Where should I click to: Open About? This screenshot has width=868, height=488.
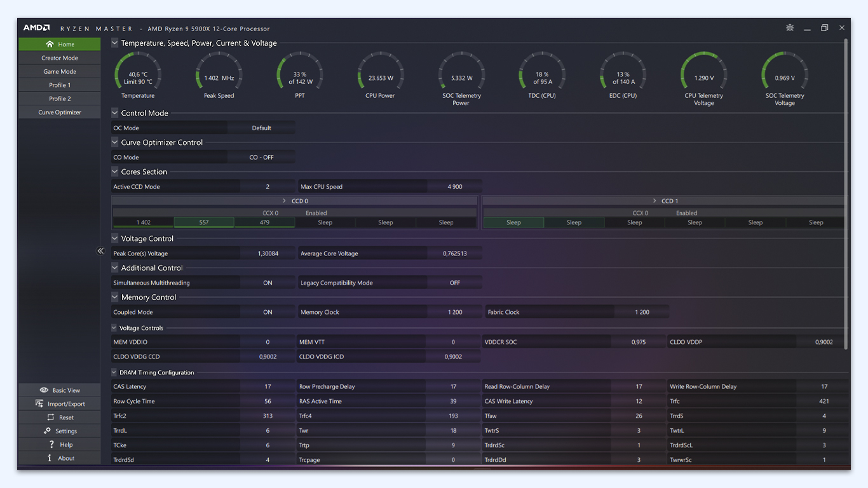click(60, 458)
